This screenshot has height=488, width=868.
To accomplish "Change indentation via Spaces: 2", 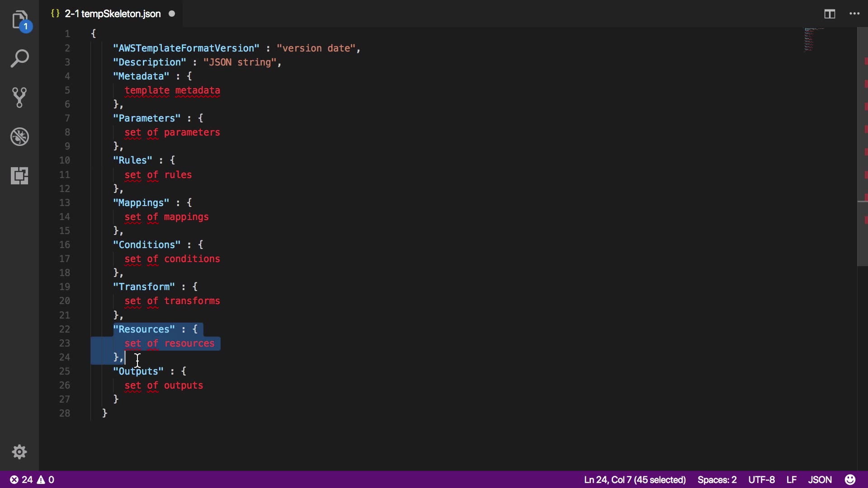I will (x=717, y=479).
